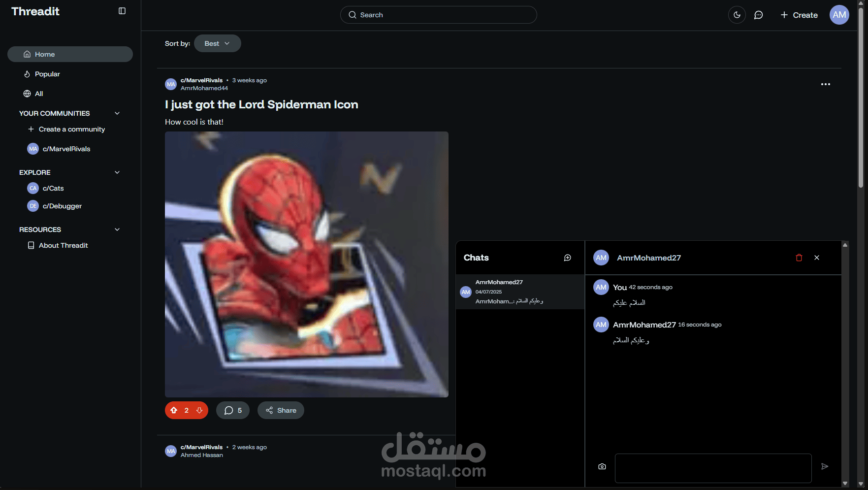Collapse the sidebar with the panel icon
The image size is (868, 490).
click(122, 11)
